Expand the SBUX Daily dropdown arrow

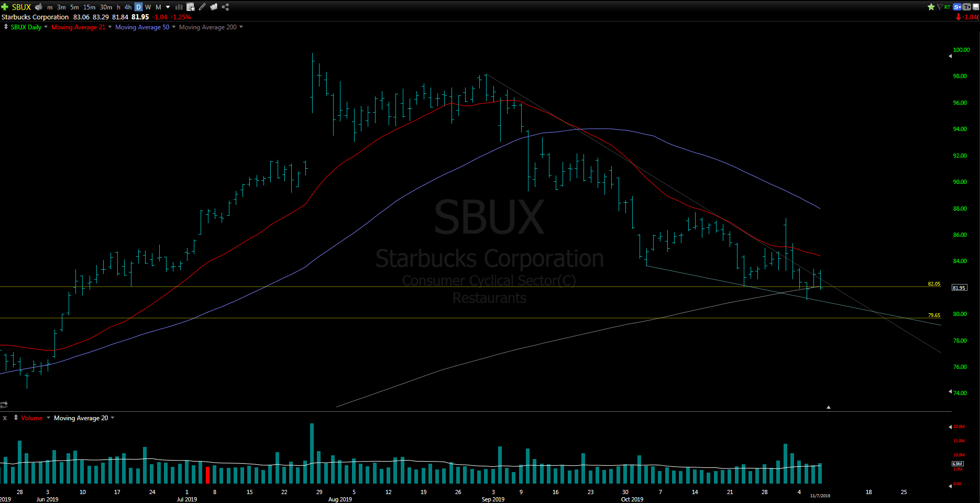(x=46, y=27)
